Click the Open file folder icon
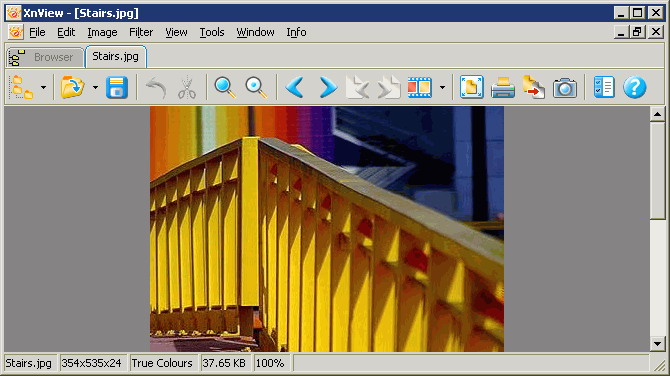The height and width of the screenshot is (376, 670). [73, 87]
